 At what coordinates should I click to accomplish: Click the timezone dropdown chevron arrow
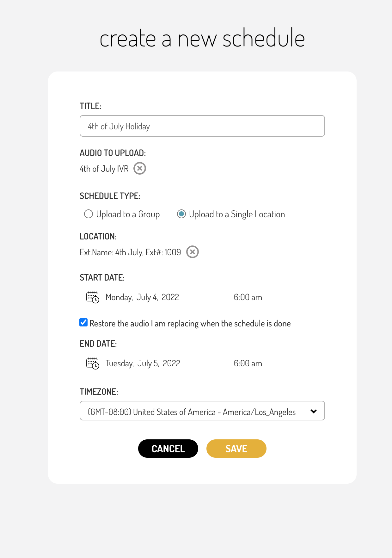(x=314, y=411)
